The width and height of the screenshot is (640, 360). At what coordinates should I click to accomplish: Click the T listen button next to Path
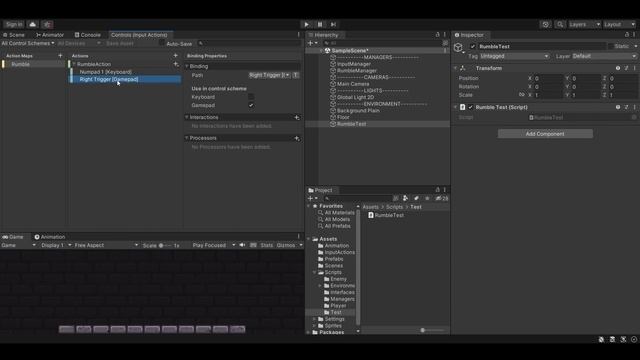click(296, 75)
